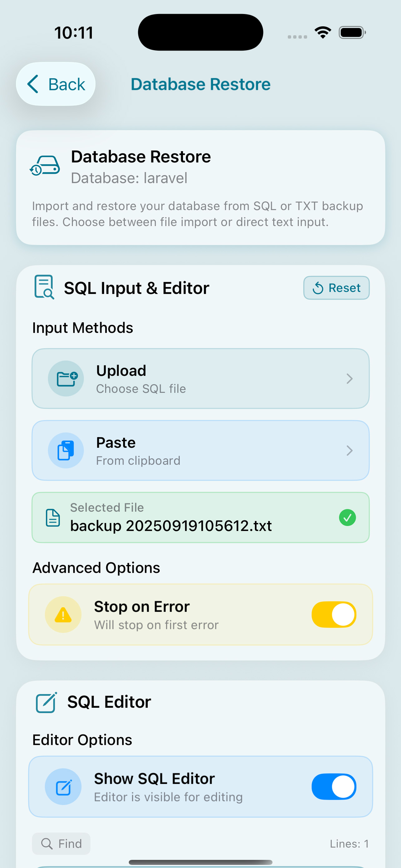Click the SQL Input & Editor document icon
The image size is (401, 868).
tap(44, 287)
